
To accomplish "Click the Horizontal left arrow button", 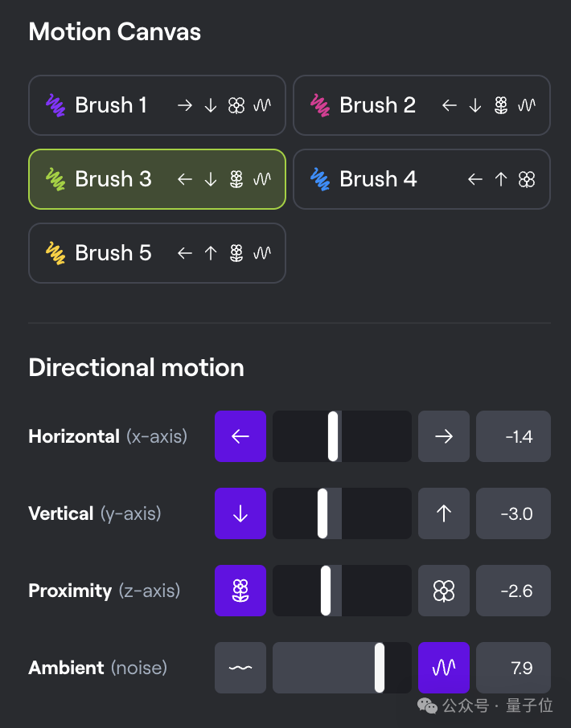I will 240,436.
